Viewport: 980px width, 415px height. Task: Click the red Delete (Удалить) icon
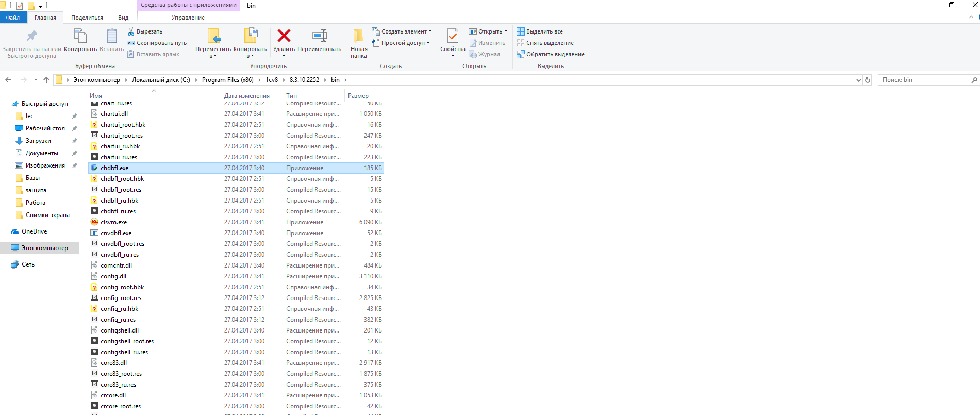[284, 36]
